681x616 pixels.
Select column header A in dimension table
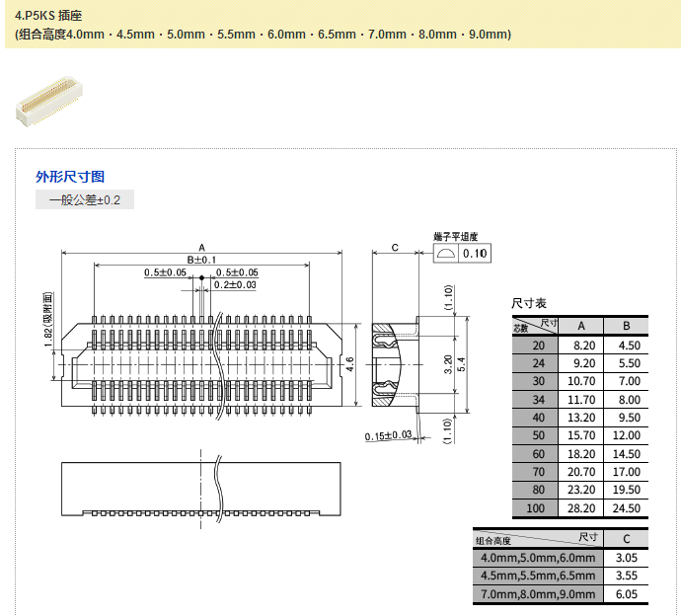581,326
